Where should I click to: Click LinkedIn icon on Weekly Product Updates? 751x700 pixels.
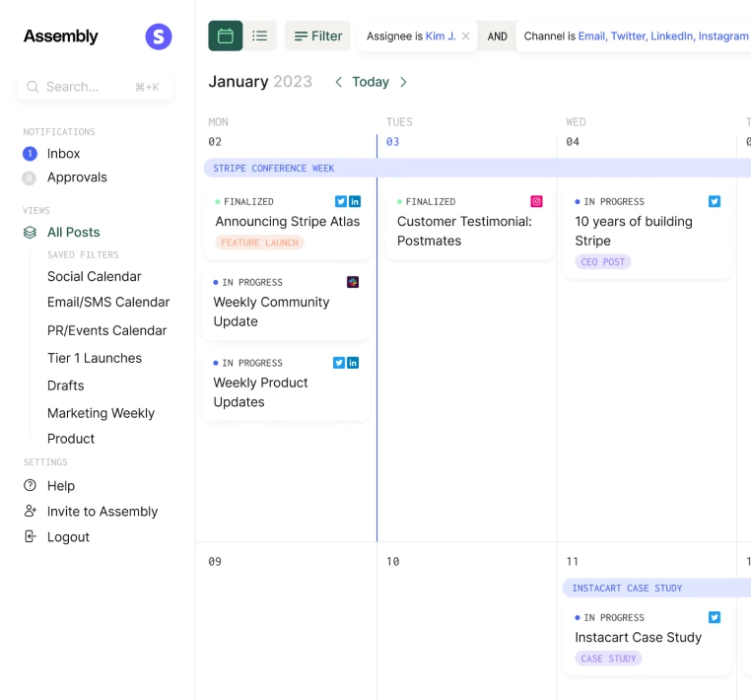point(353,363)
